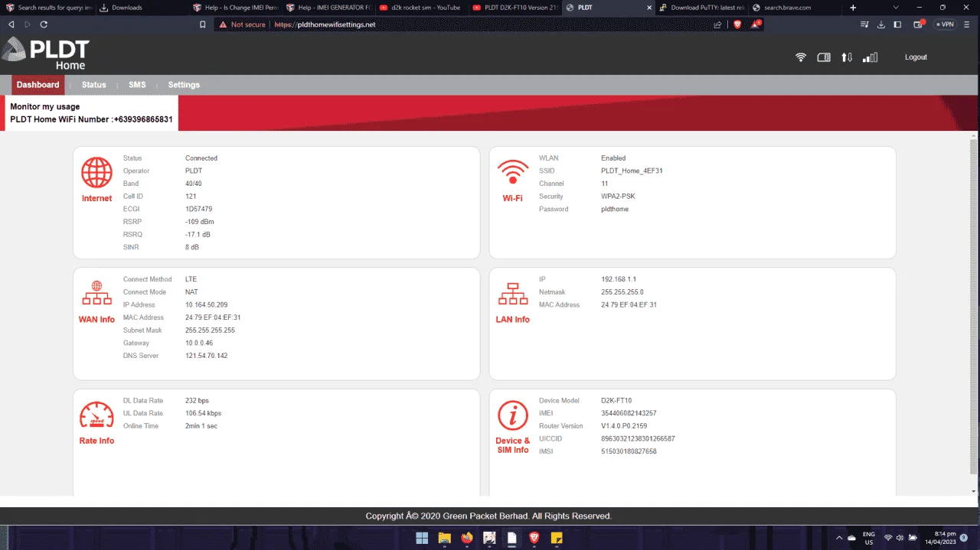The width and height of the screenshot is (980, 550).
Task: Click the Wi-Fi card icon
Action: pos(512,173)
